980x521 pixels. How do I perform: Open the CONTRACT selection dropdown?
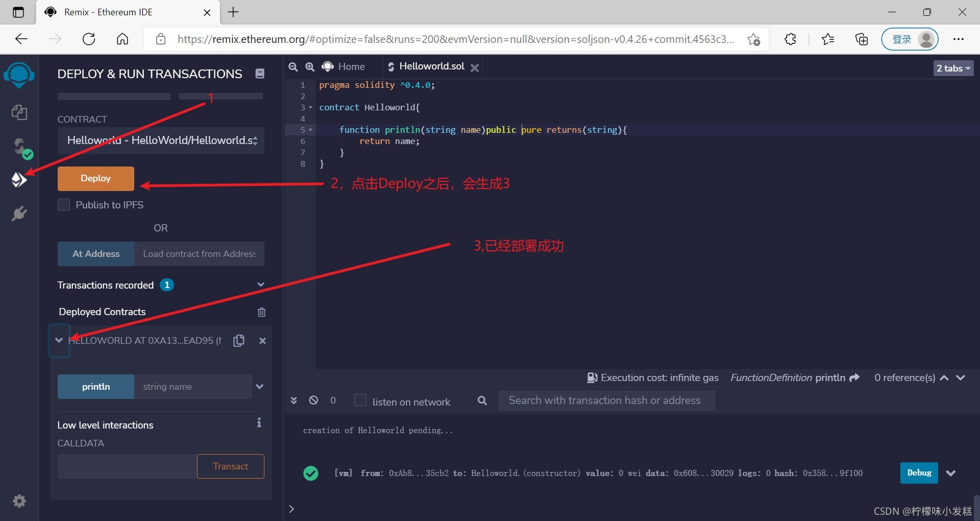tap(161, 140)
